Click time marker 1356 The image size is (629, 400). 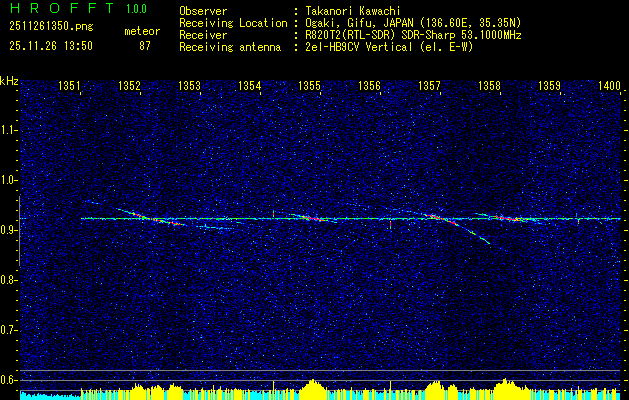369,85
